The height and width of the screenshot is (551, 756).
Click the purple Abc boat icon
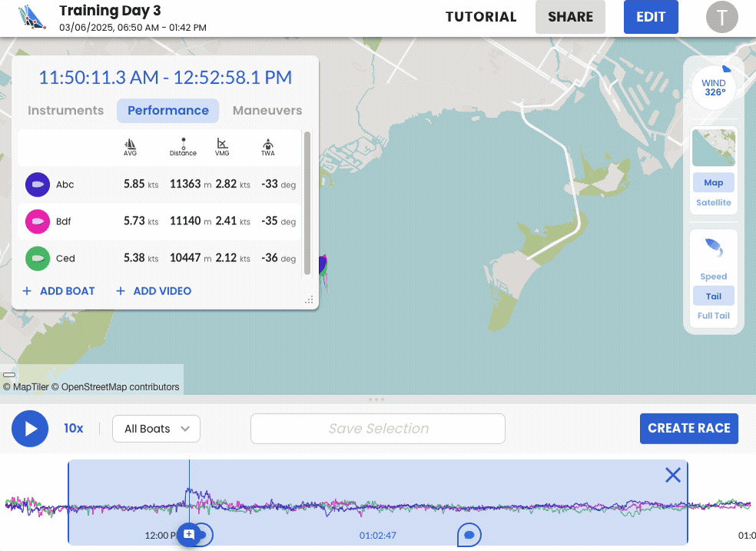pyautogui.click(x=37, y=185)
